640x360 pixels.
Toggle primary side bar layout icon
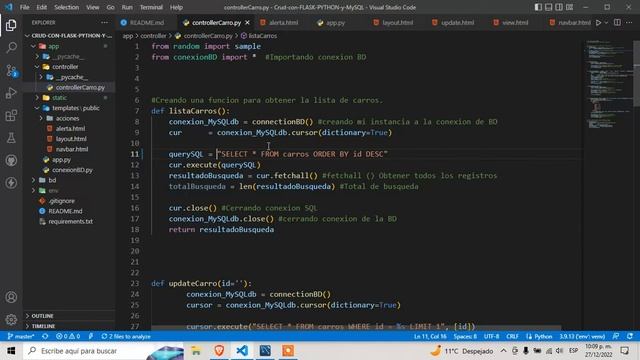[x=538, y=7]
